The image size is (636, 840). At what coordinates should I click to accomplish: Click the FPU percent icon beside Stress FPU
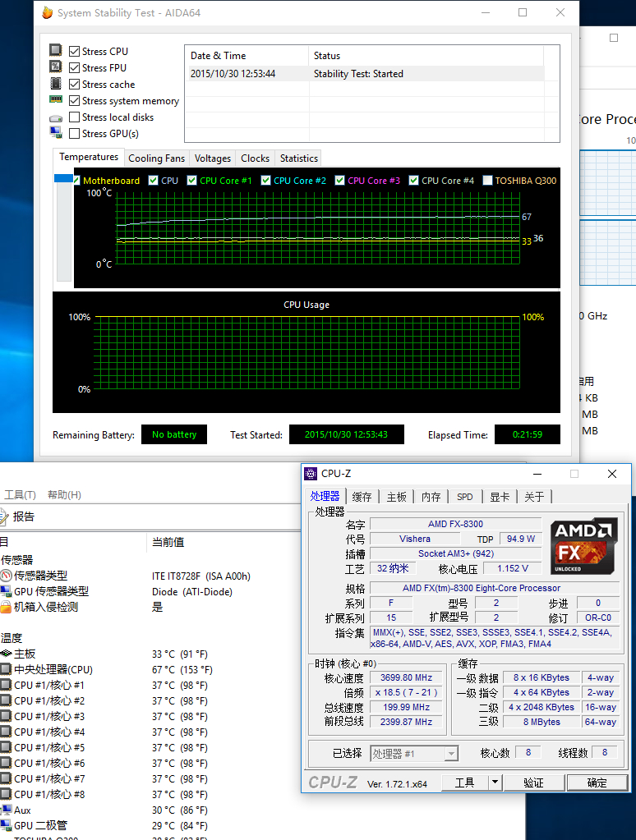coord(56,67)
